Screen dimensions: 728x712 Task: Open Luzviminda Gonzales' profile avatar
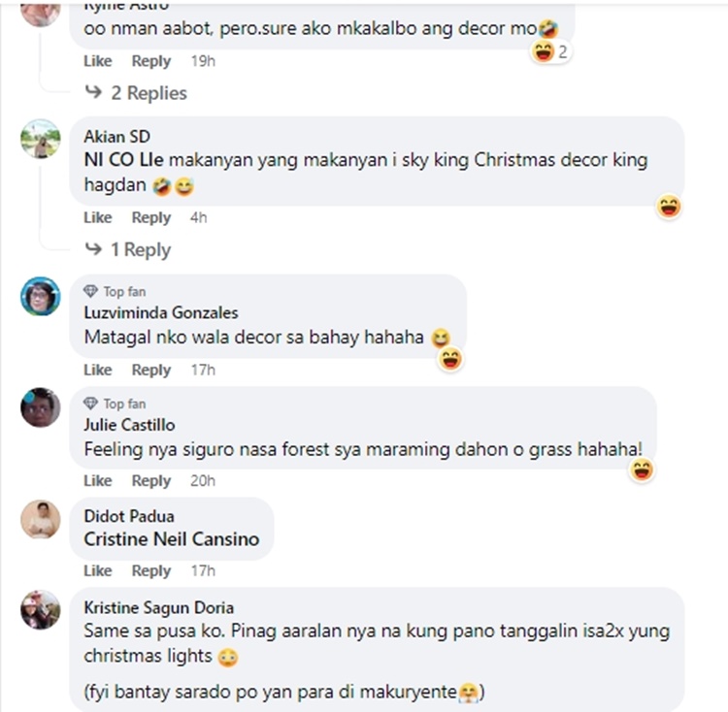click(x=41, y=297)
